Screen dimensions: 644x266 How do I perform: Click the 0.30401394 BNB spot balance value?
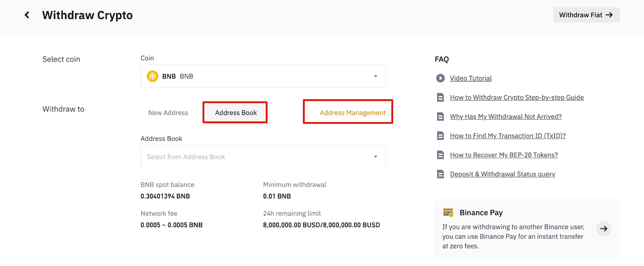click(165, 196)
